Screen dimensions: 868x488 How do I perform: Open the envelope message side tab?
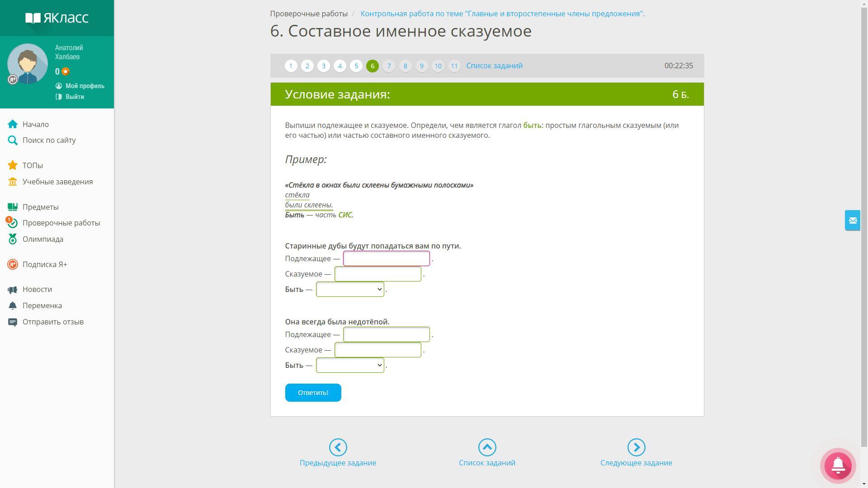click(x=852, y=221)
